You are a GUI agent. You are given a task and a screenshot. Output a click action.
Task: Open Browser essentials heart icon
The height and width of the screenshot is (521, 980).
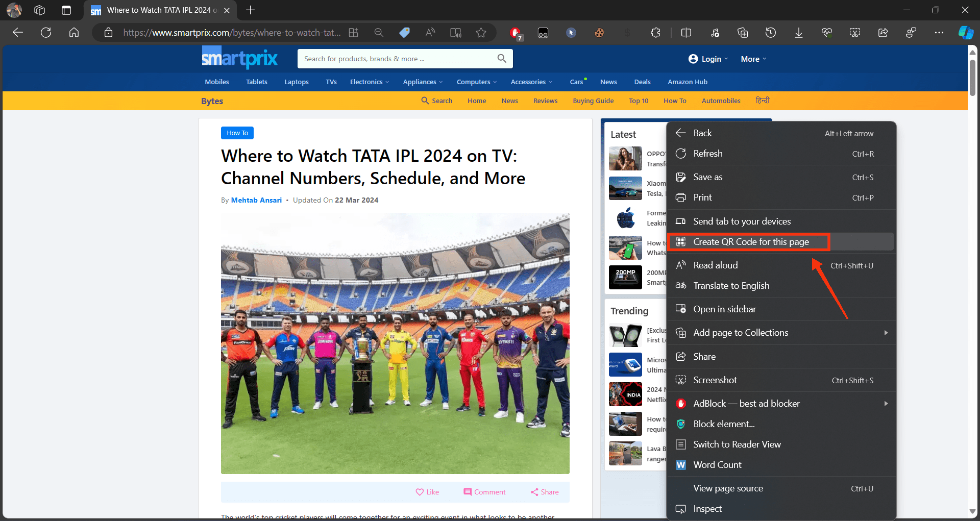[827, 33]
